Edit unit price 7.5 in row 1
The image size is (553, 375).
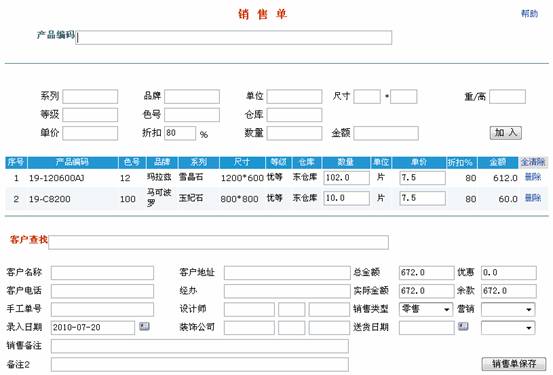coord(423,178)
